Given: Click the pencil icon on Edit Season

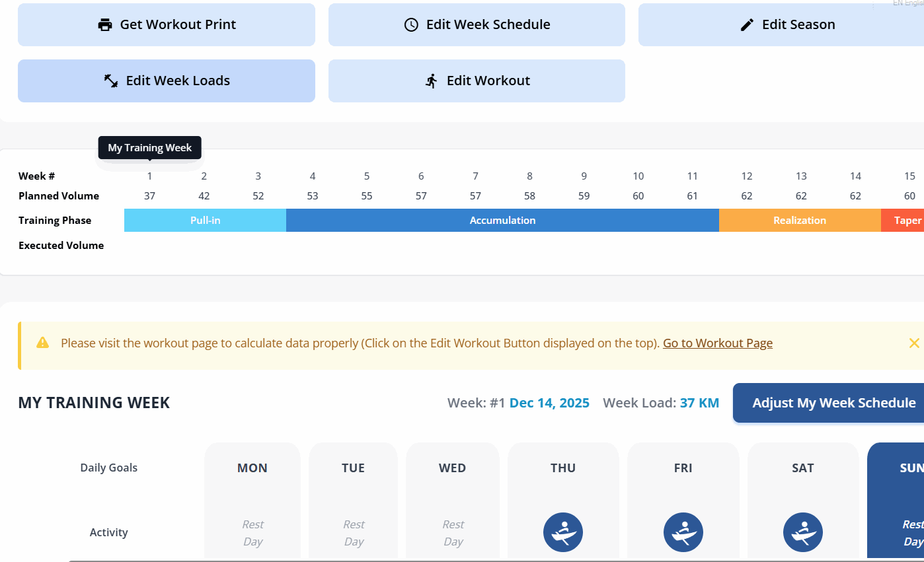Looking at the screenshot, I should (747, 25).
